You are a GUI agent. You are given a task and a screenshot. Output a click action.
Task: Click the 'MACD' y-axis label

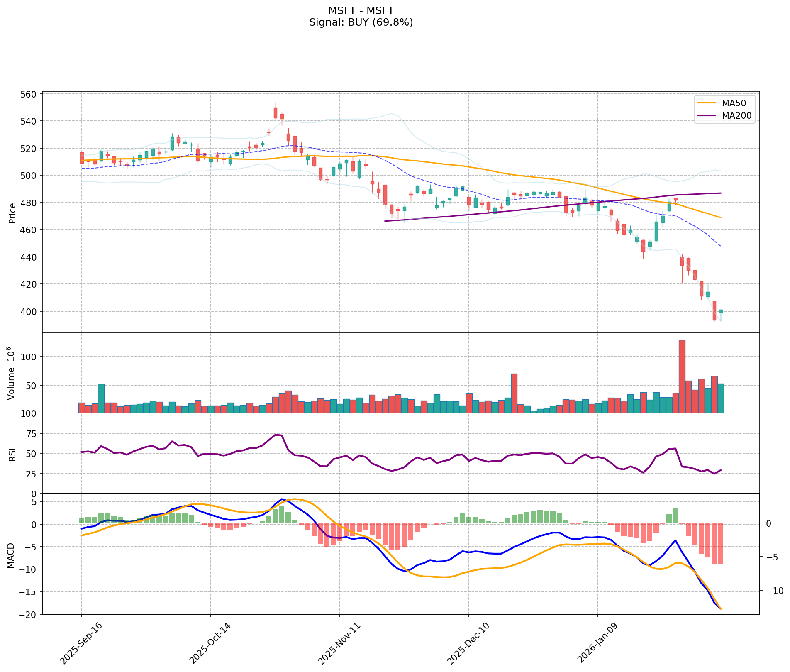pos(12,555)
